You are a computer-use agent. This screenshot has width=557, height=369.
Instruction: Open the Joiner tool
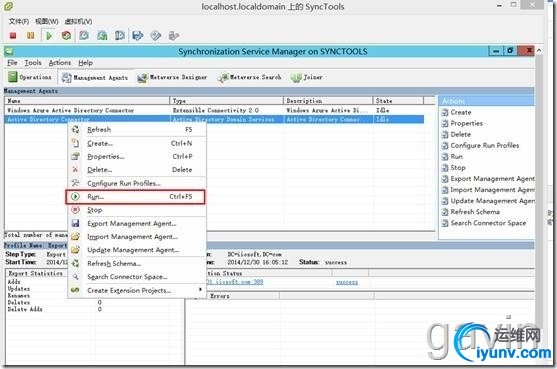[x=307, y=77]
